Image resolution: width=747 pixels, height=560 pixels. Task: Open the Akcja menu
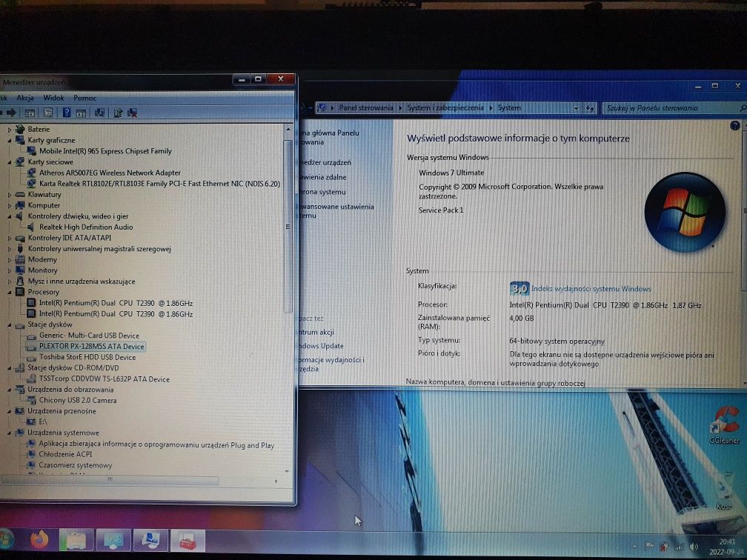25,98
